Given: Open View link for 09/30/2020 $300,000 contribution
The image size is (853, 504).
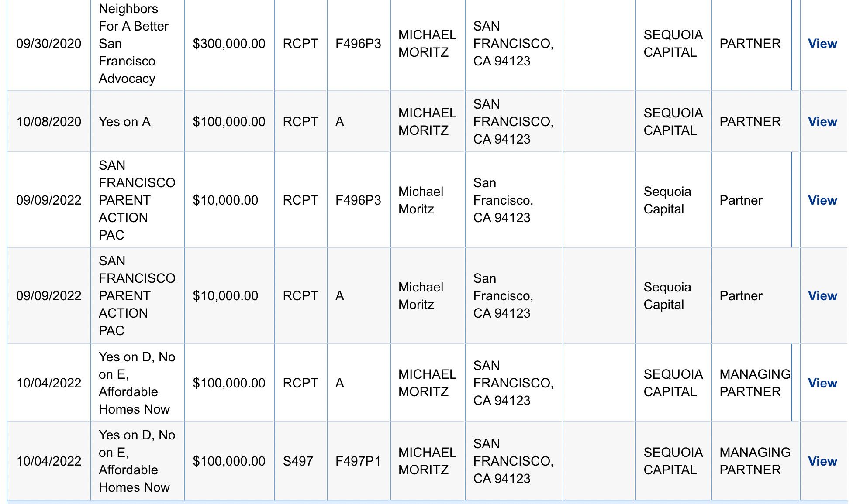Looking at the screenshot, I should pyautogui.click(x=822, y=44).
